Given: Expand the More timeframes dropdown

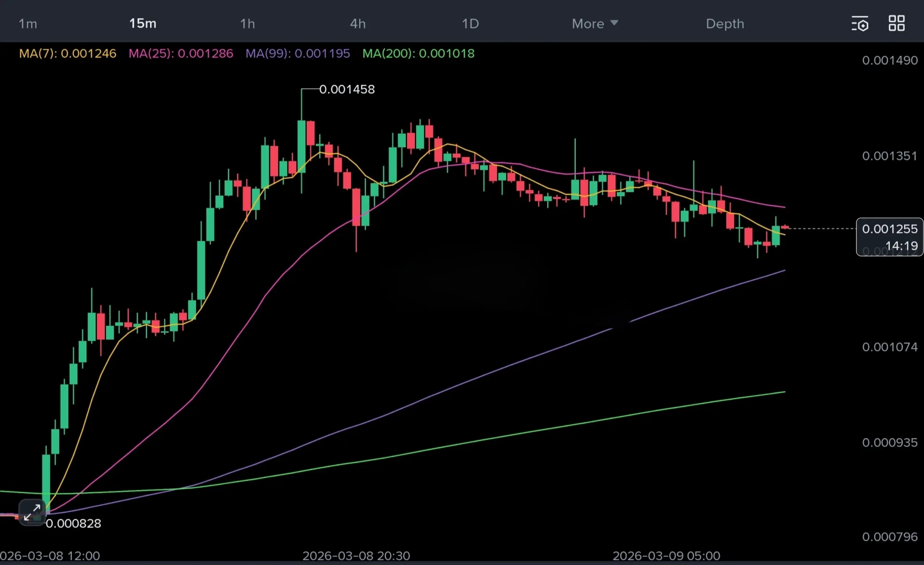Looking at the screenshot, I should tap(588, 23).
